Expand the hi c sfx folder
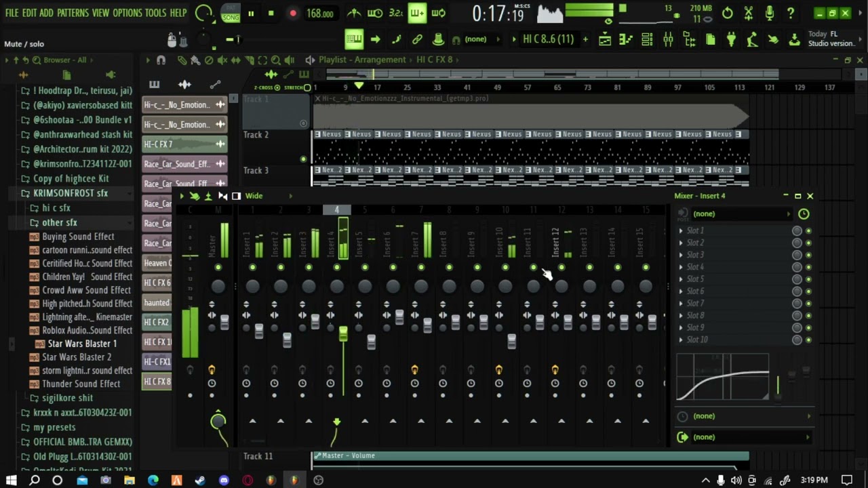Image resolution: width=868 pixels, height=488 pixels. (x=56, y=208)
